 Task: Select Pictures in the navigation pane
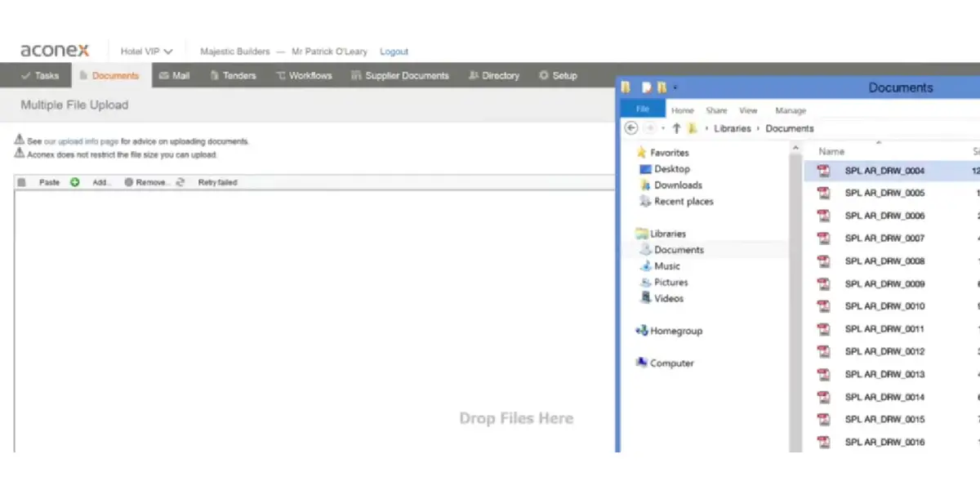point(664,283)
